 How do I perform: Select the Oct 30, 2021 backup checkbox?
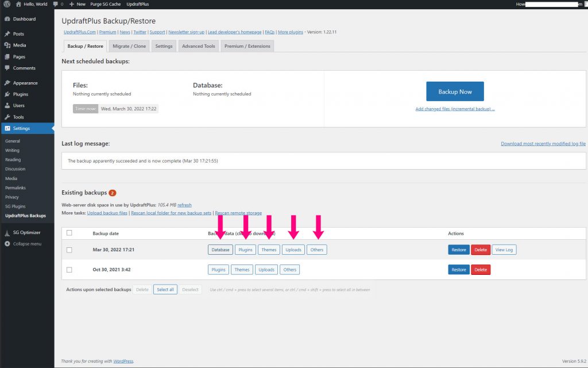point(69,270)
